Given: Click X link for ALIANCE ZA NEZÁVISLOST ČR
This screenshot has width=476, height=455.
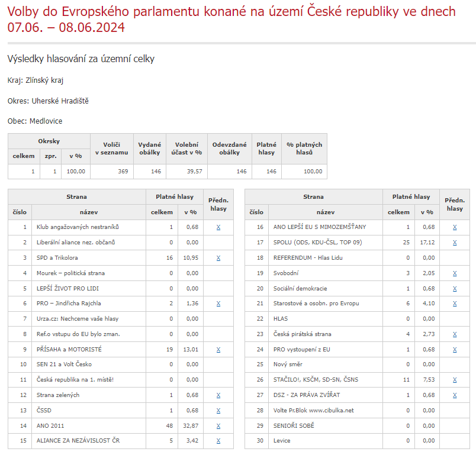Looking at the screenshot, I should pos(218,441).
